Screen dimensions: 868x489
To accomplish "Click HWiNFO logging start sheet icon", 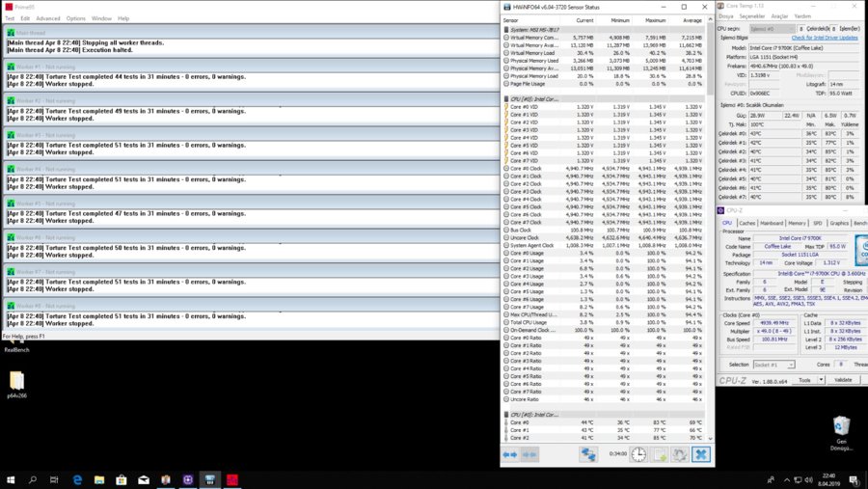I will [x=660, y=454].
